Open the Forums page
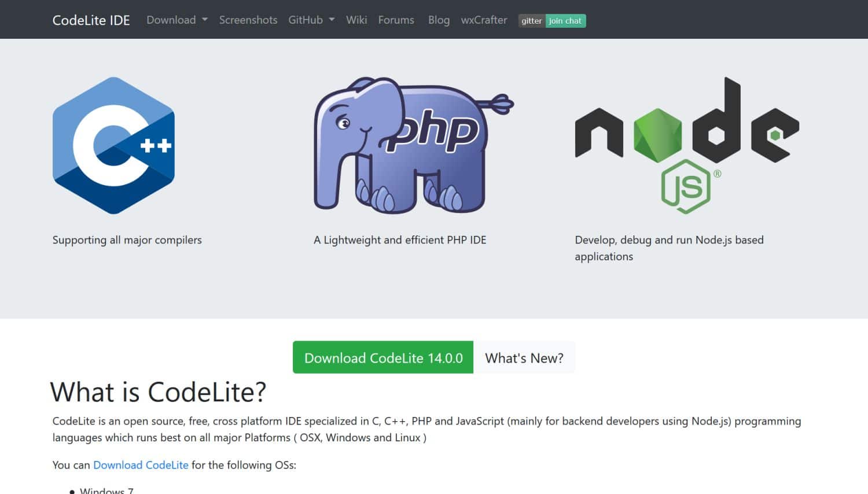868x494 pixels. pos(396,20)
